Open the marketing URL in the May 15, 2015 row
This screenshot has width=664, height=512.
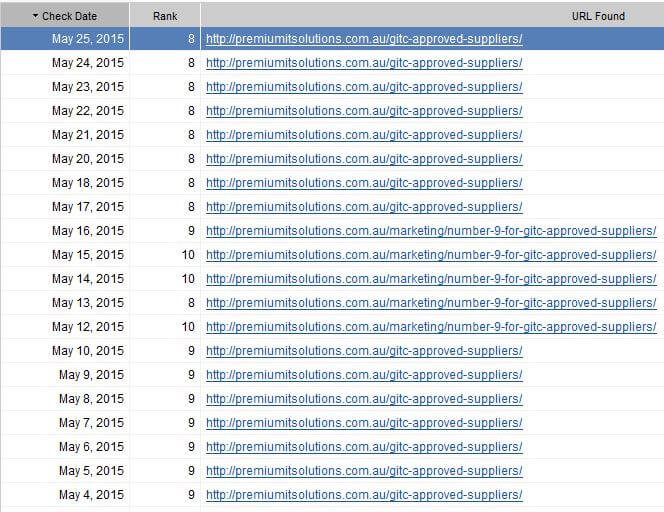tap(431, 255)
